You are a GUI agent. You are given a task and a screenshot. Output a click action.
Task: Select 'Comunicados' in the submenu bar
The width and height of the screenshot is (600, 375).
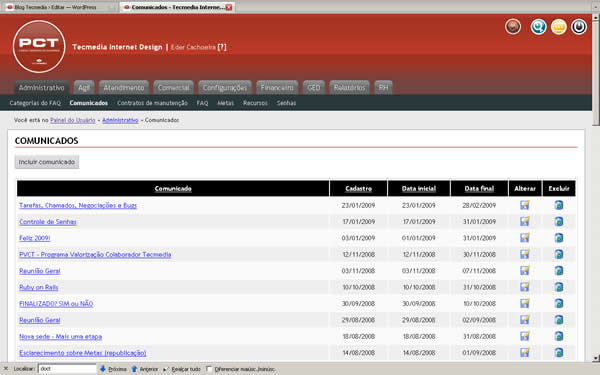[x=89, y=103]
